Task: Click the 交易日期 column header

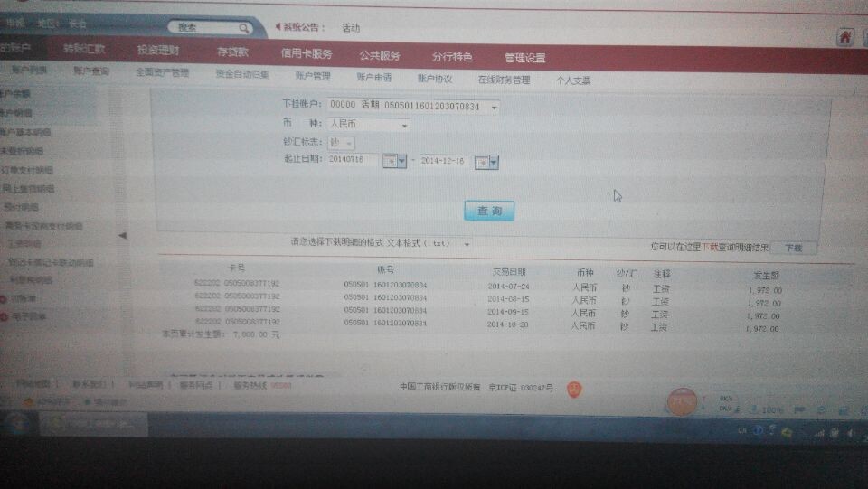Action: pyautogui.click(x=509, y=271)
